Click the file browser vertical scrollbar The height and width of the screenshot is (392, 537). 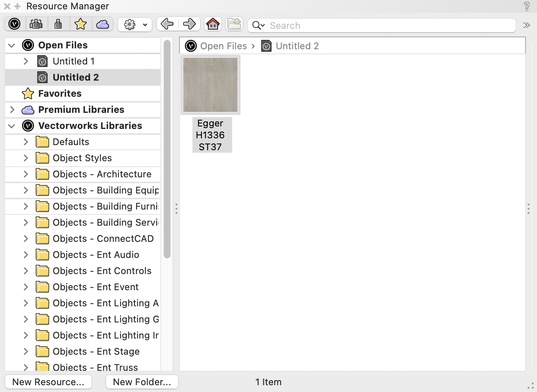tap(167, 148)
